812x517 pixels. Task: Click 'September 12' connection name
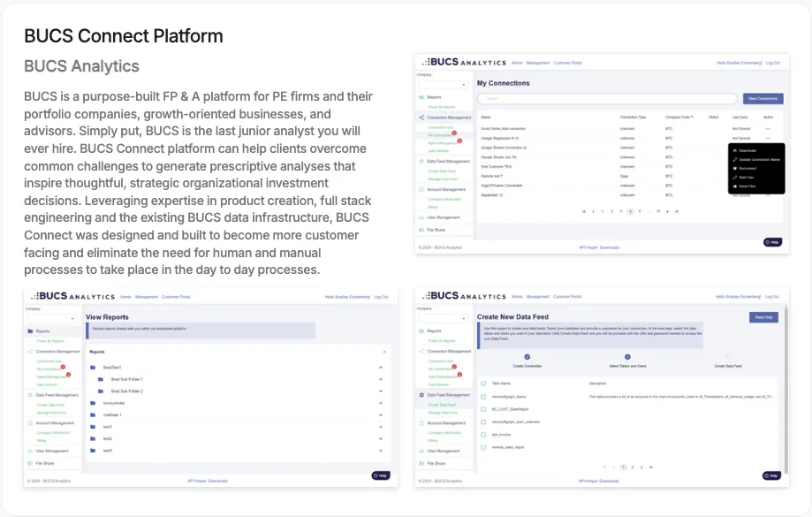click(492, 195)
